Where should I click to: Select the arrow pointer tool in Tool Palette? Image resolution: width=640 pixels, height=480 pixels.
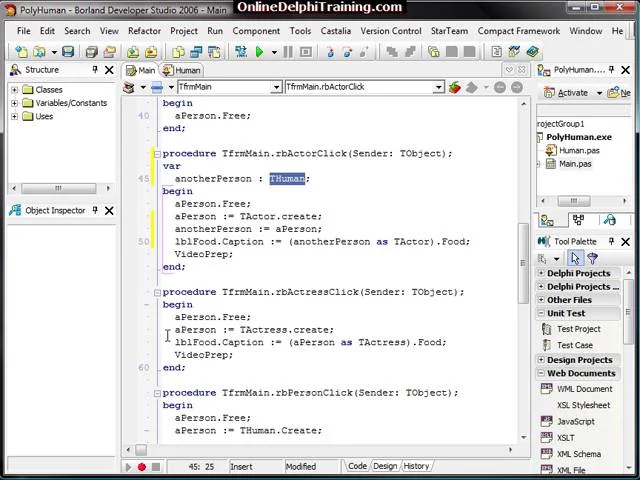click(574, 258)
